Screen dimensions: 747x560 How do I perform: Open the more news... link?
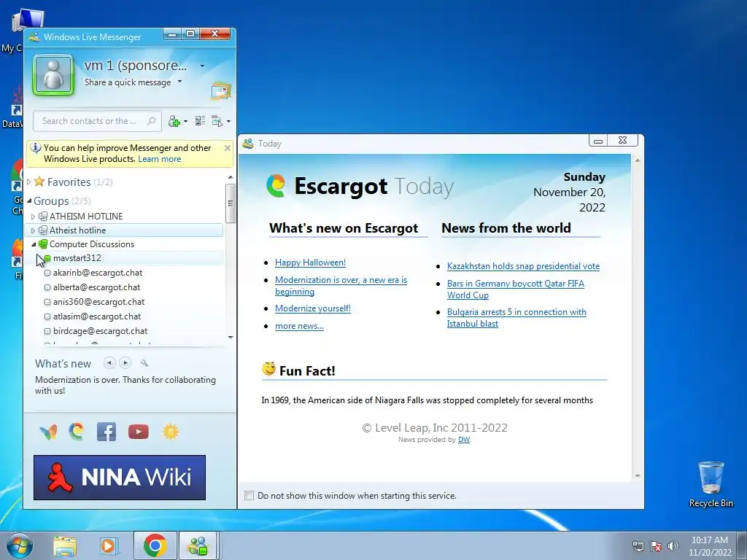[299, 326]
